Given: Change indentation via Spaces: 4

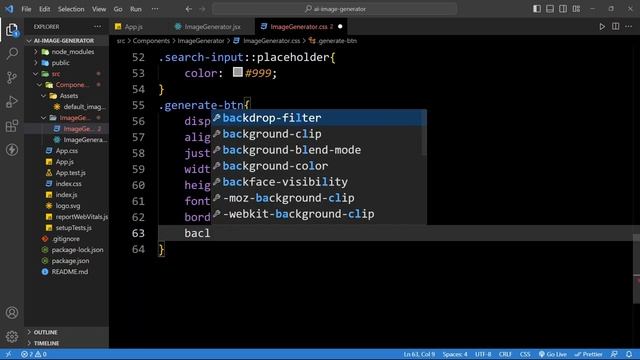Looking at the screenshot, I should click(x=455, y=354).
